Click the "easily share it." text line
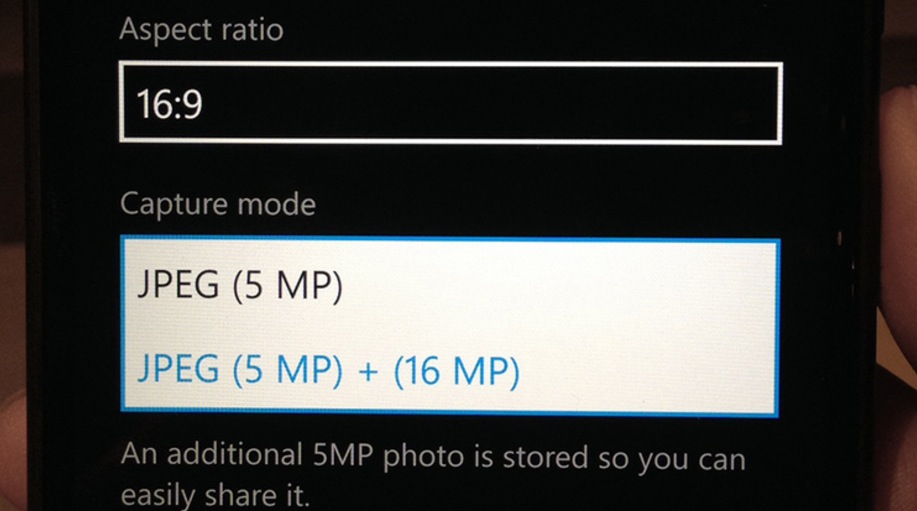Image resolution: width=917 pixels, height=511 pixels. pyautogui.click(x=214, y=495)
